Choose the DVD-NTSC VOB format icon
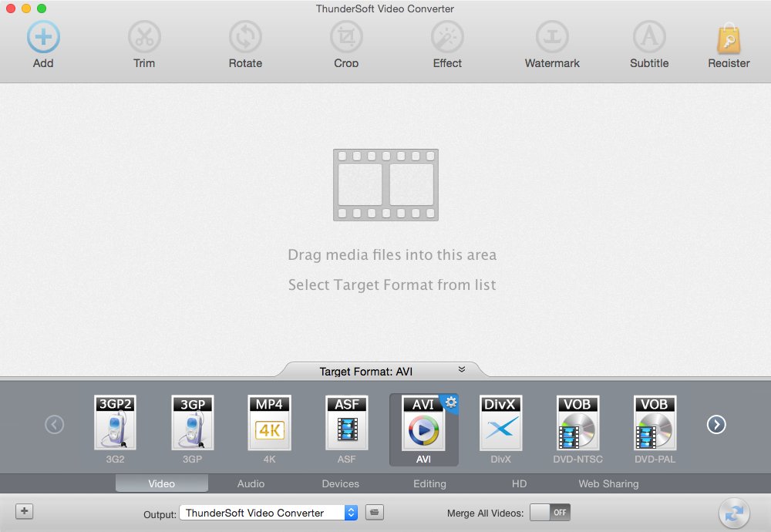 (x=577, y=423)
